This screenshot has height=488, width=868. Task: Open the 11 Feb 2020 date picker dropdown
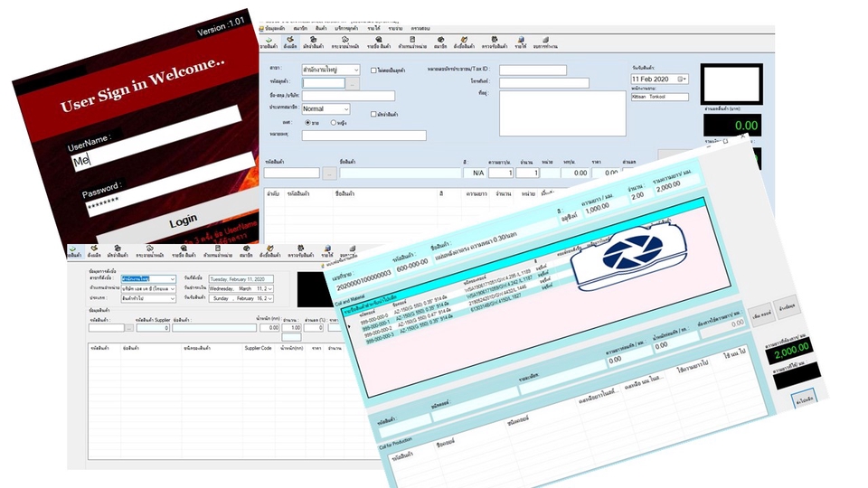coord(684,80)
